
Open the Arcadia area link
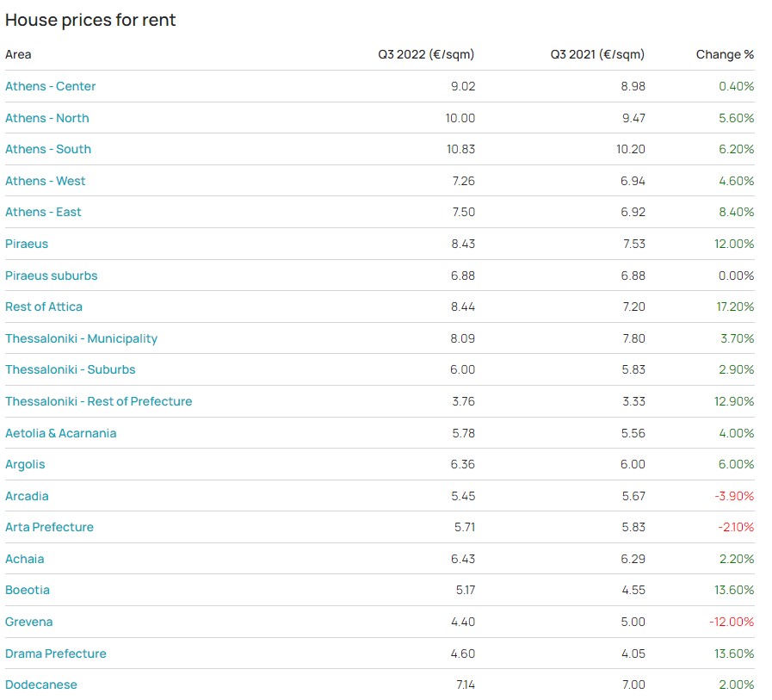(27, 496)
